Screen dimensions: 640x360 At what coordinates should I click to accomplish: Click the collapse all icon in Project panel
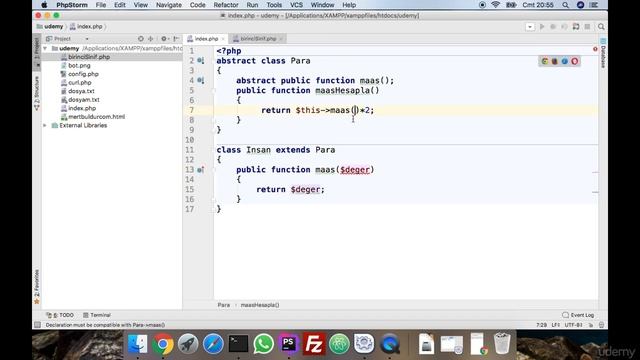click(x=151, y=39)
